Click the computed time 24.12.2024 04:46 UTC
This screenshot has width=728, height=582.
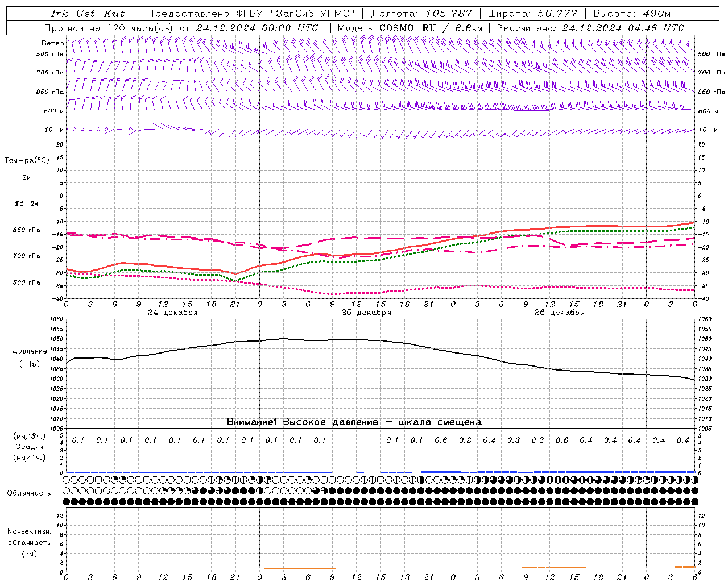coord(623,28)
